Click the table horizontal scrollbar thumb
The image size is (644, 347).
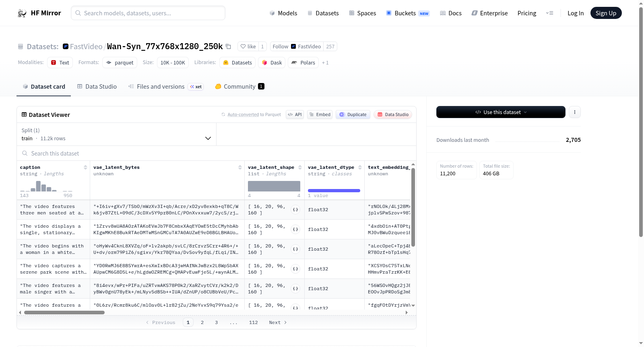point(64,312)
